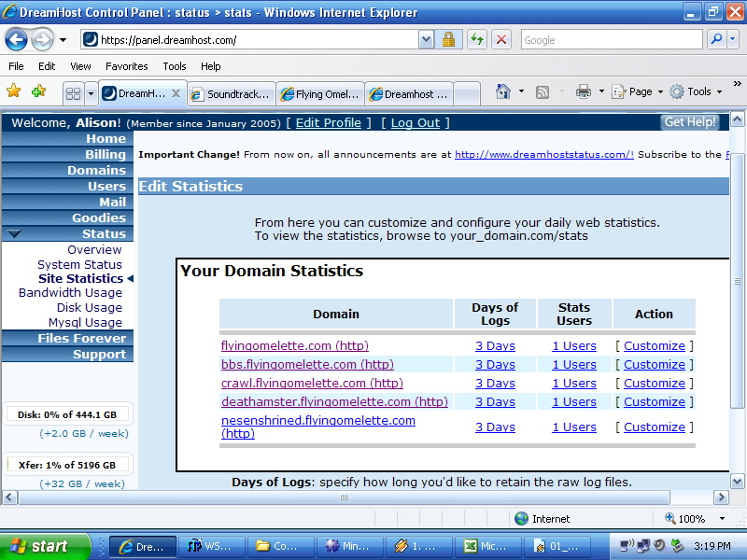The height and width of the screenshot is (560, 747).
Task: Click the search magnifier icon
Action: (x=716, y=40)
